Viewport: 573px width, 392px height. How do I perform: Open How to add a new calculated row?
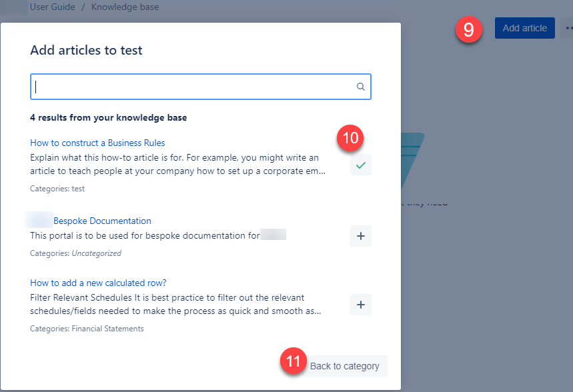pyautogui.click(x=98, y=283)
